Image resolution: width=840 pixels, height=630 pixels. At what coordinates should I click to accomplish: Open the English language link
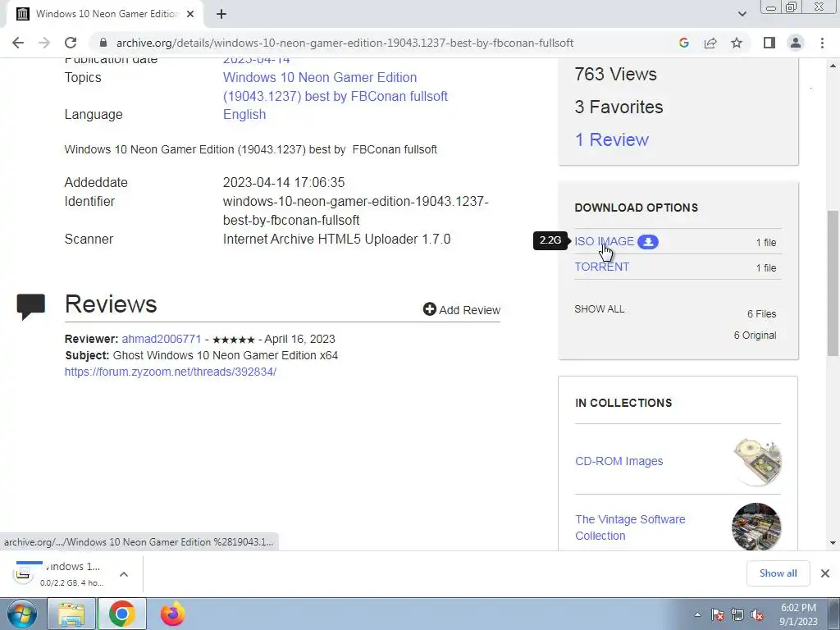click(244, 115)
